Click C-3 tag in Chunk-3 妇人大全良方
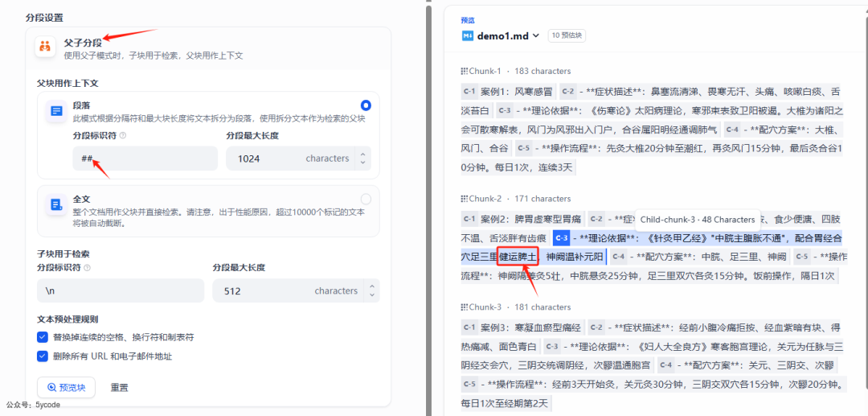 [x=552, y=347]
